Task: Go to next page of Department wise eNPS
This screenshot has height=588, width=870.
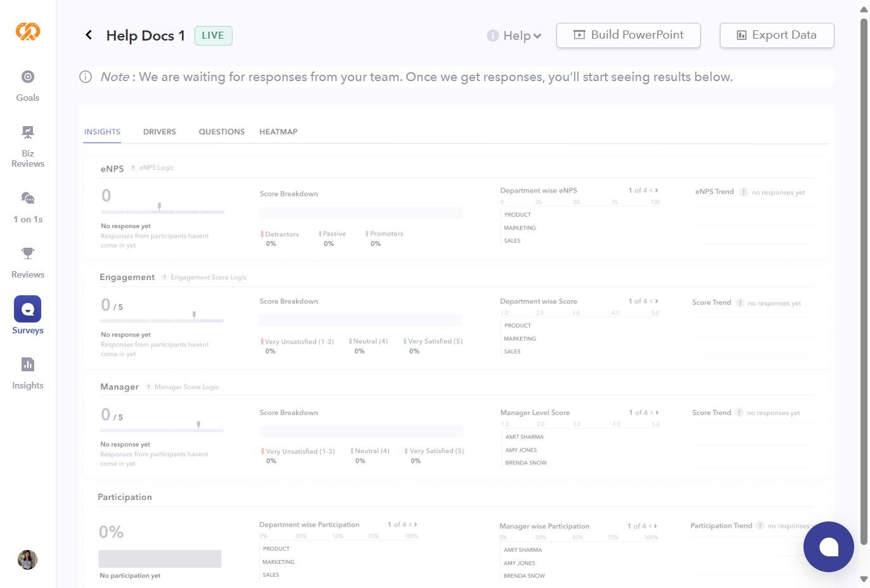Action: click(x=656, y=190)
